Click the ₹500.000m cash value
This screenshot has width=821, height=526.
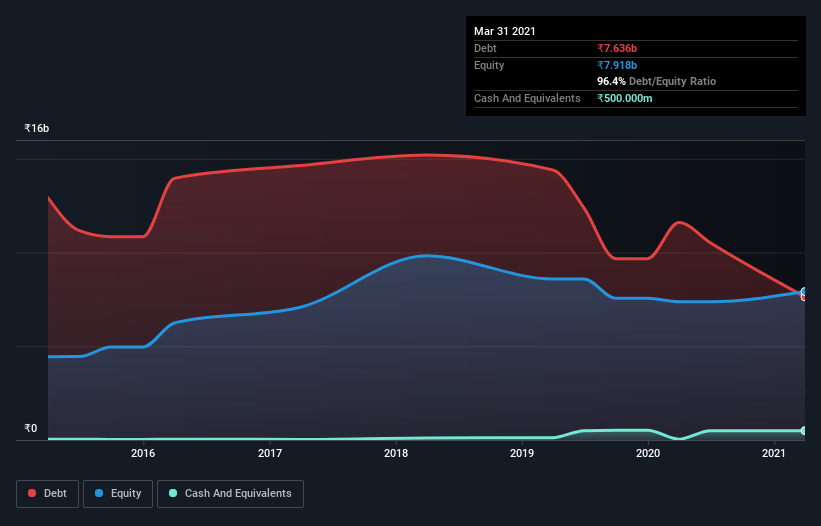625,98
